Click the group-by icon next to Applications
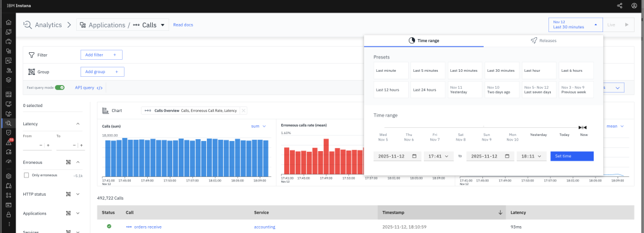Screen dimensions: 644x233 [x=69, y=213]
